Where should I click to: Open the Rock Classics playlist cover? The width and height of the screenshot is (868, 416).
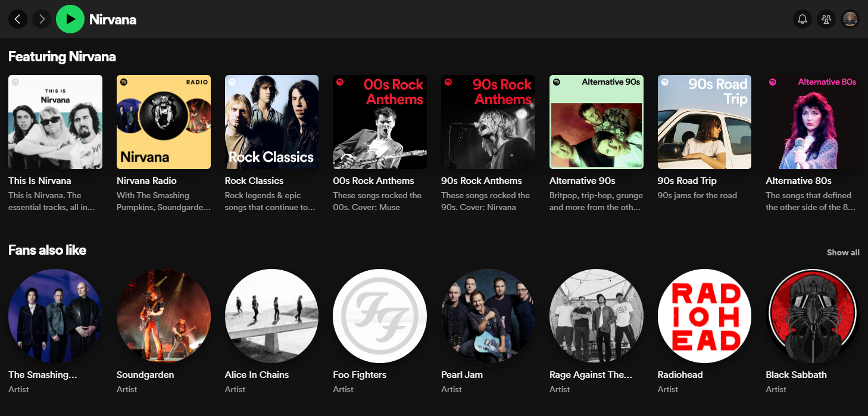point(271,121)
